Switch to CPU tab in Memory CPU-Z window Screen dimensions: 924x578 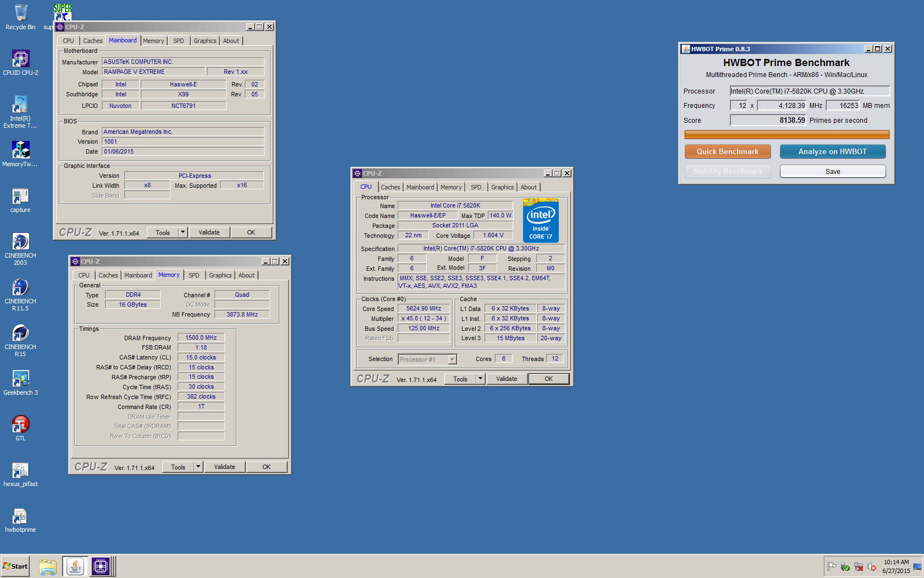click(x=84, y=275)
